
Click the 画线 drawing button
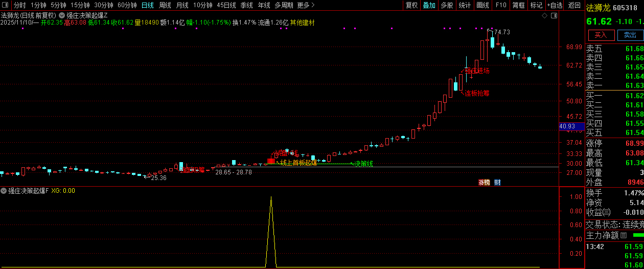tap(482, 5)
